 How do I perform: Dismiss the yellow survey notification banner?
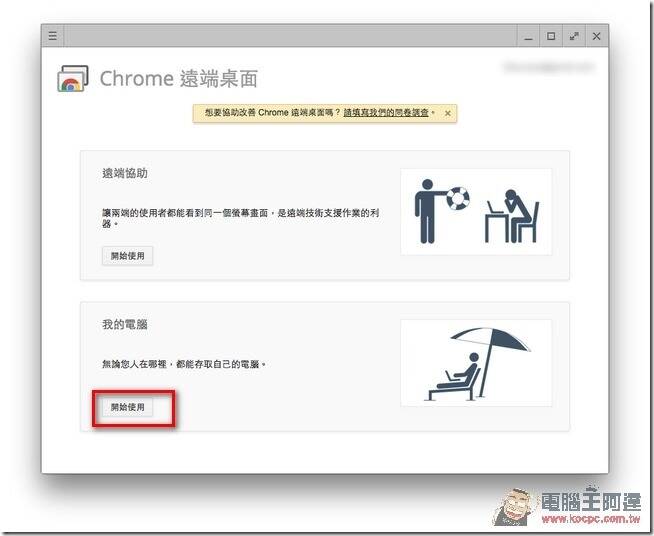[448, 113]
